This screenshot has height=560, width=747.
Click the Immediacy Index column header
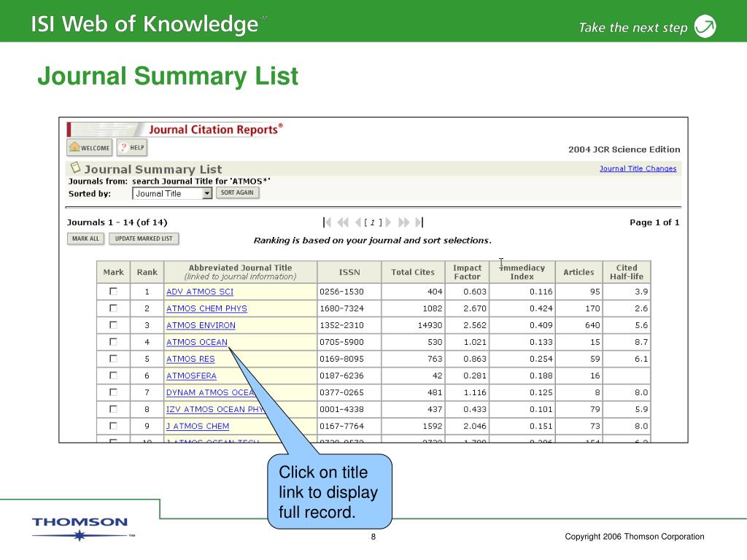coord(522,272)
